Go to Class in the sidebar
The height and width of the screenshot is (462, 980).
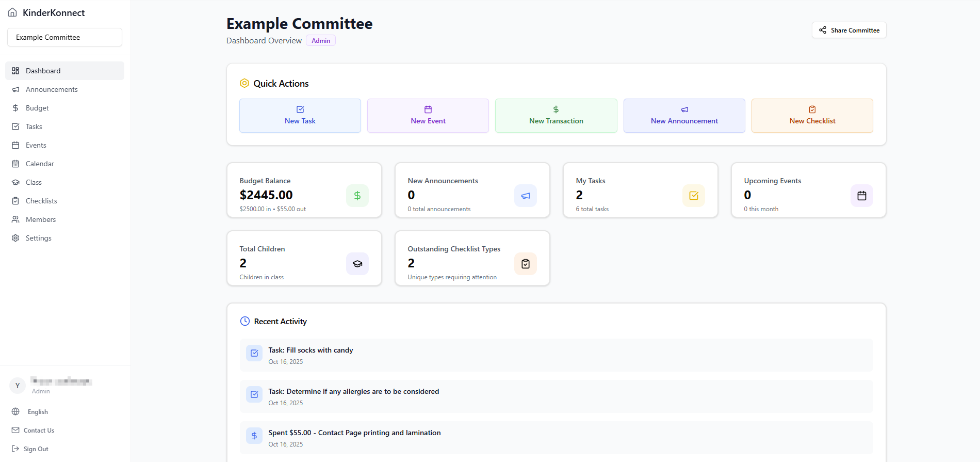[x=64, y=182]
